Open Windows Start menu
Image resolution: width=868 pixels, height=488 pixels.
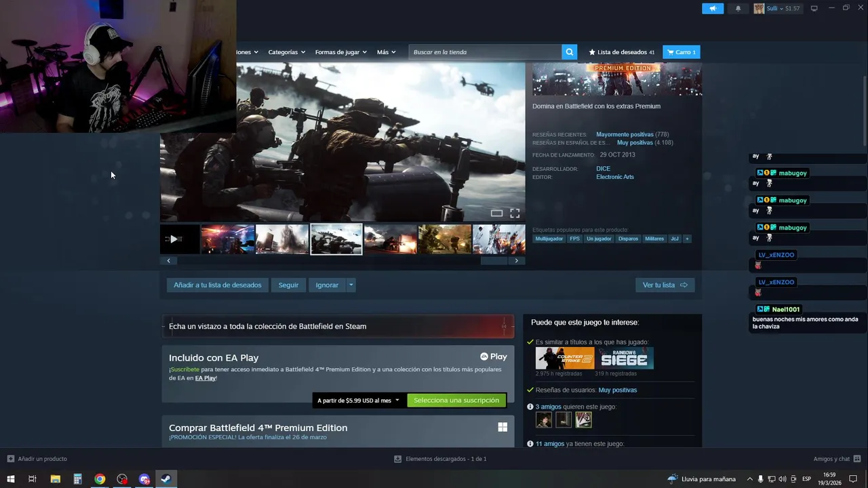click(10, 479)
